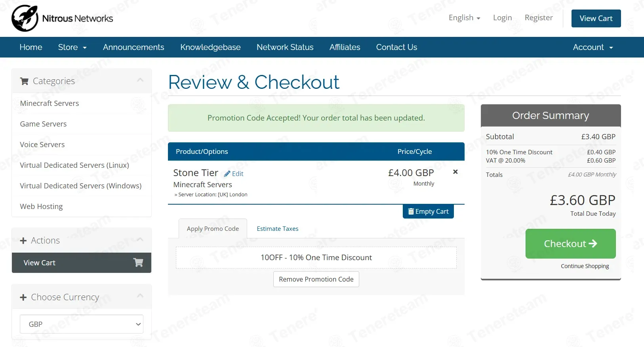Viewport: 644px width, 347px height.
Task: Open Virtual Dedicated Servers (Windows) category
Action: coord(82,186)
